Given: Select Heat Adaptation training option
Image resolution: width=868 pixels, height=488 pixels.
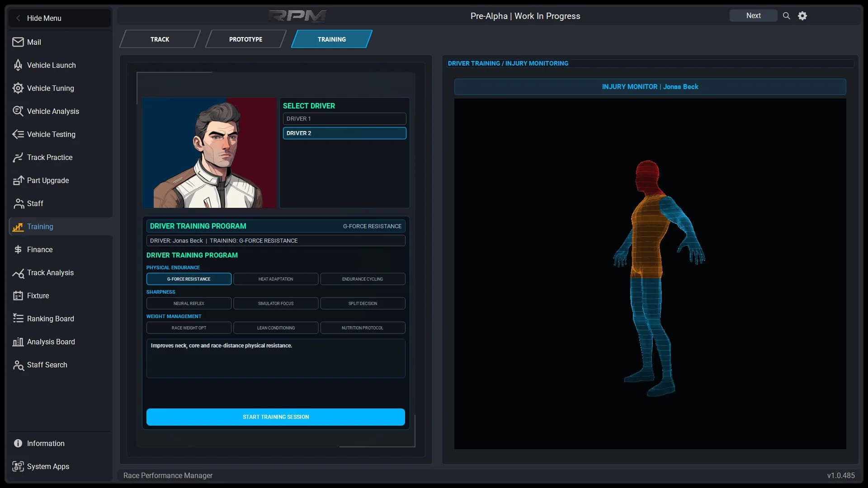Looking at the screenshot, I should click(276, 279).
